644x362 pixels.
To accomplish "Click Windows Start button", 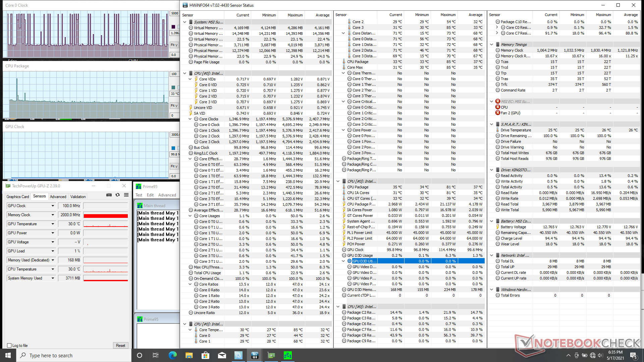I will coord(8,355).
